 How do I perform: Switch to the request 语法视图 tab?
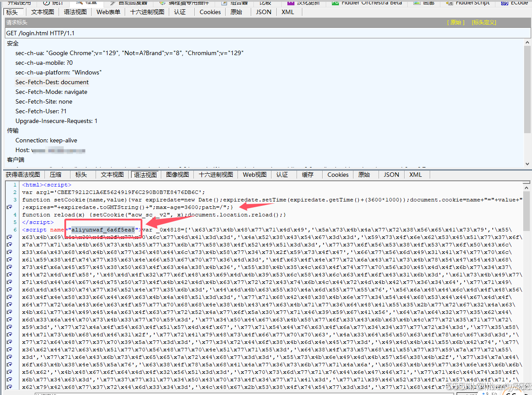[75, 12]
